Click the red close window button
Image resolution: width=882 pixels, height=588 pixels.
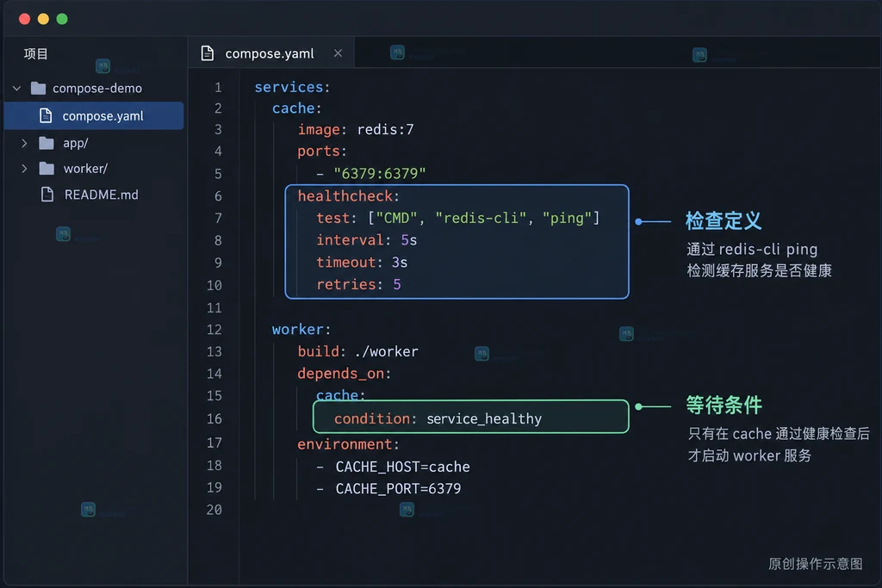25,19
